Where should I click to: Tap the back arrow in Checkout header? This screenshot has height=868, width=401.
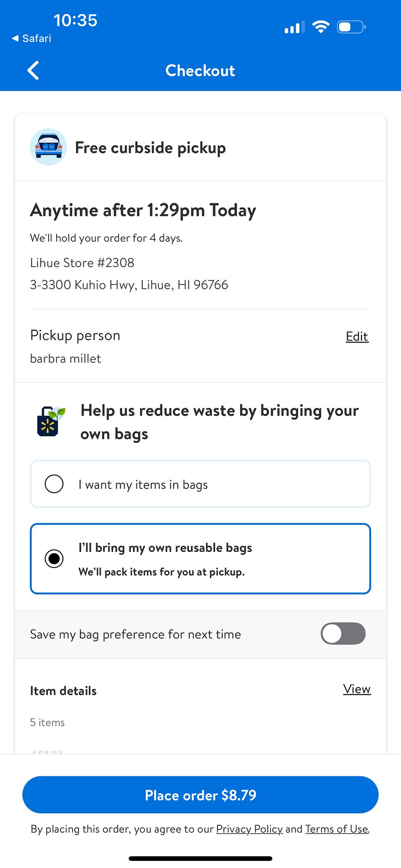(33, 70)
